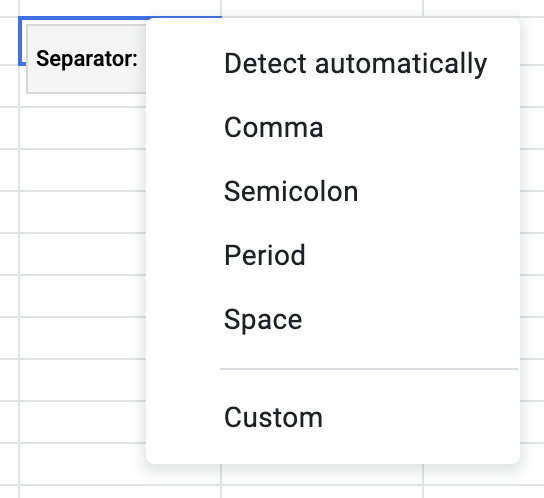Select the empty cell directly below Separator box
The image size is (544, 498).
83,128
